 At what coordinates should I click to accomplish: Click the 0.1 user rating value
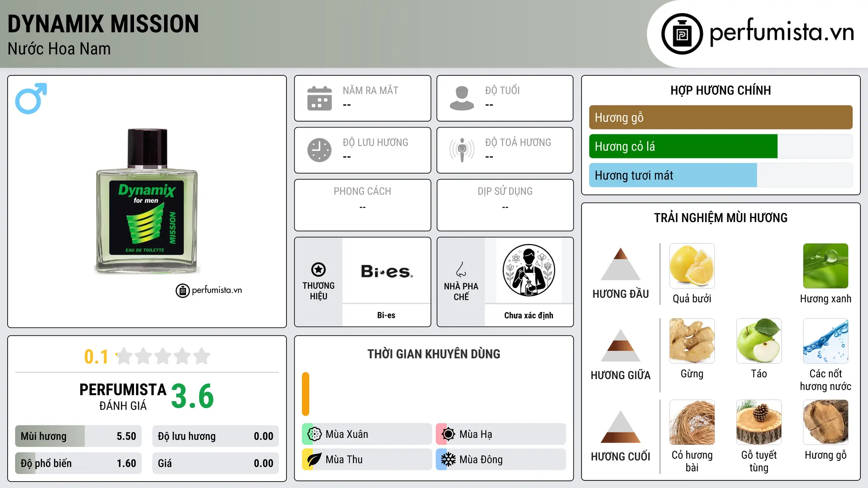click(x=96, y=357)
